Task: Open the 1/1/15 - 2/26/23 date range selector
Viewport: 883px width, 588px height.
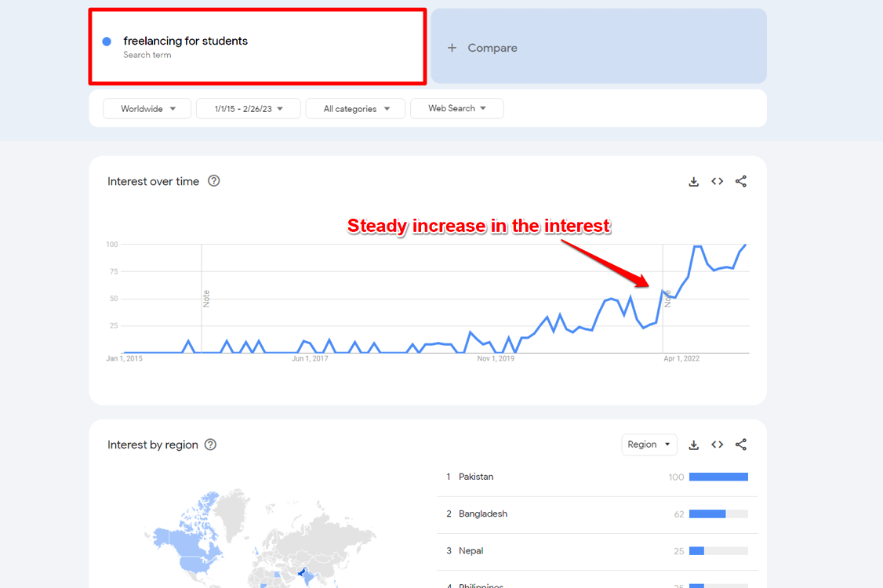Action: click(248, 108)
